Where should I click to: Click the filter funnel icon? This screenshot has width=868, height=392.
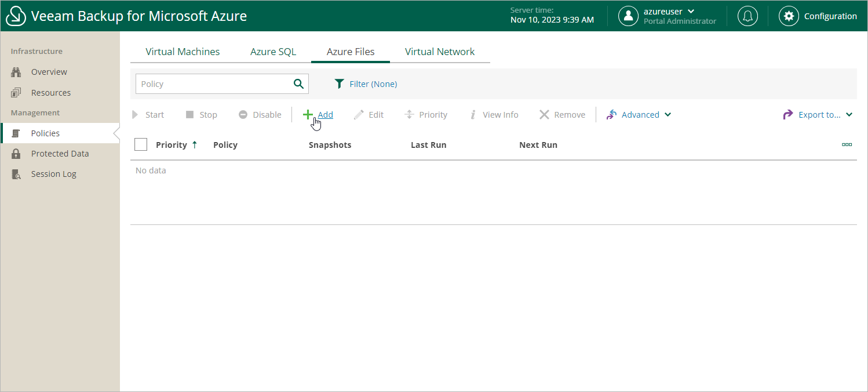[340, 84]
